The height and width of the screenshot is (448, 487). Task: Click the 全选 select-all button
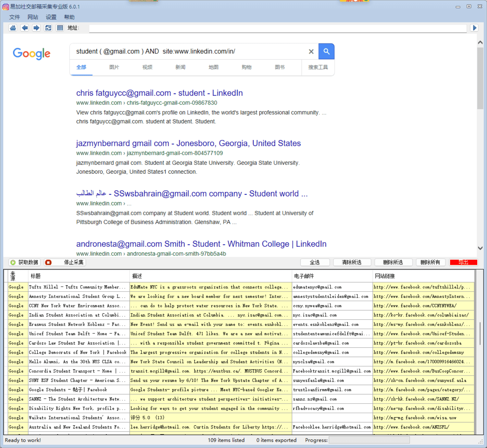pyautogui.click(x=315, y=262)
